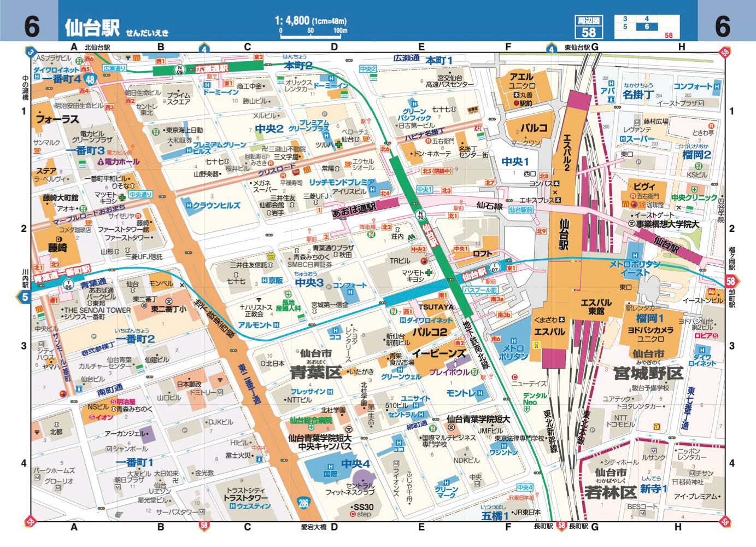Click the 宮交仙台高速バスセンター label
This screenshot has height=547, width=756.
coord(450,82)
